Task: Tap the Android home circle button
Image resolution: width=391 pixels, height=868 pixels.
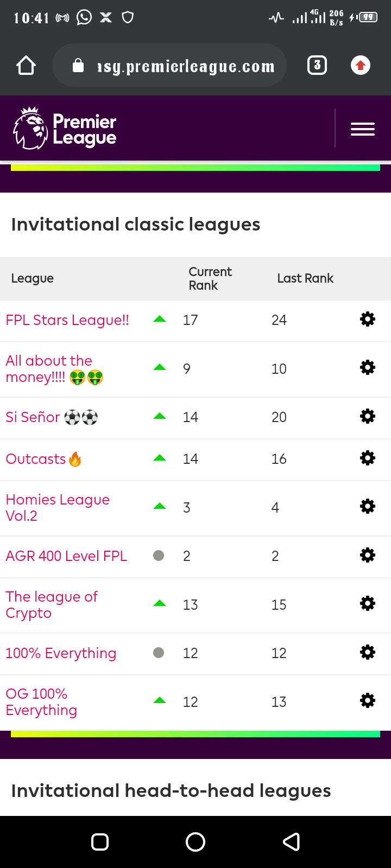Action: (195, 842)
